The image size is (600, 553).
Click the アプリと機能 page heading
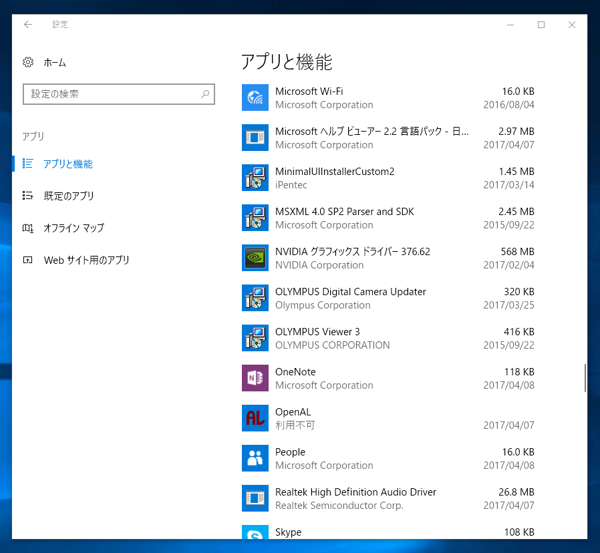[287, 62]
